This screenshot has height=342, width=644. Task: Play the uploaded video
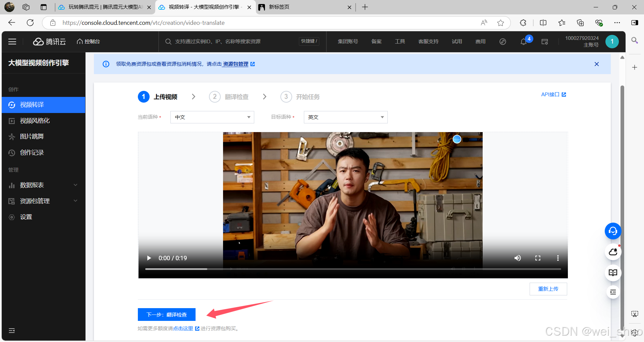pyautogui.click(x=149, y=258)
